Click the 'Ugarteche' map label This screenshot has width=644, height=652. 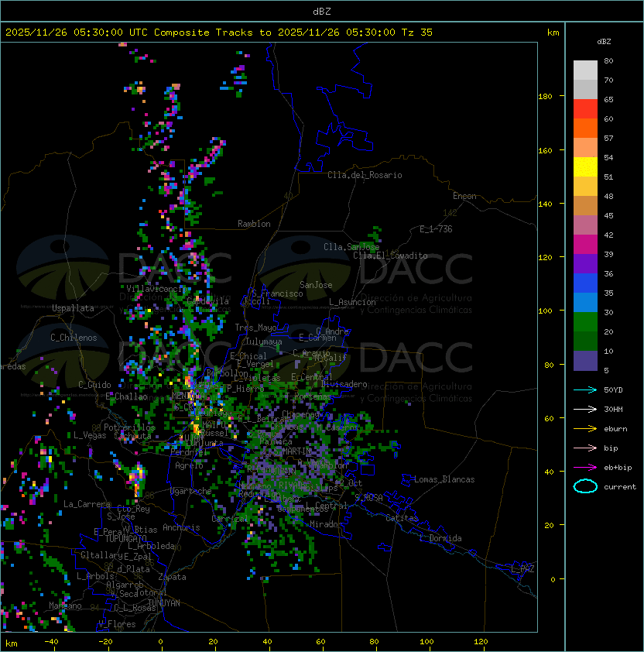[191, 491]
